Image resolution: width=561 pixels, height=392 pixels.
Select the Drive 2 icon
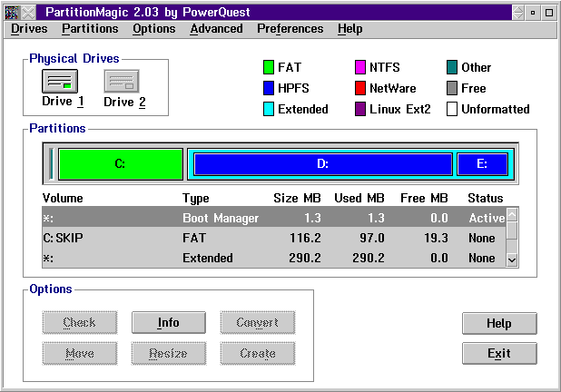tap(122, 81)
